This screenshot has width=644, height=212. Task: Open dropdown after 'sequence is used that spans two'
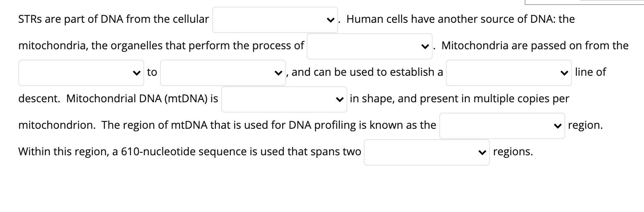pyautogui.click(x=427, y=152)
